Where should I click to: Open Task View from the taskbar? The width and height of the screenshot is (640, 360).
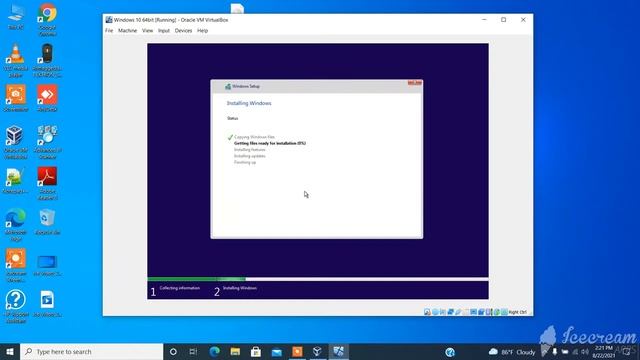point(193,351)
